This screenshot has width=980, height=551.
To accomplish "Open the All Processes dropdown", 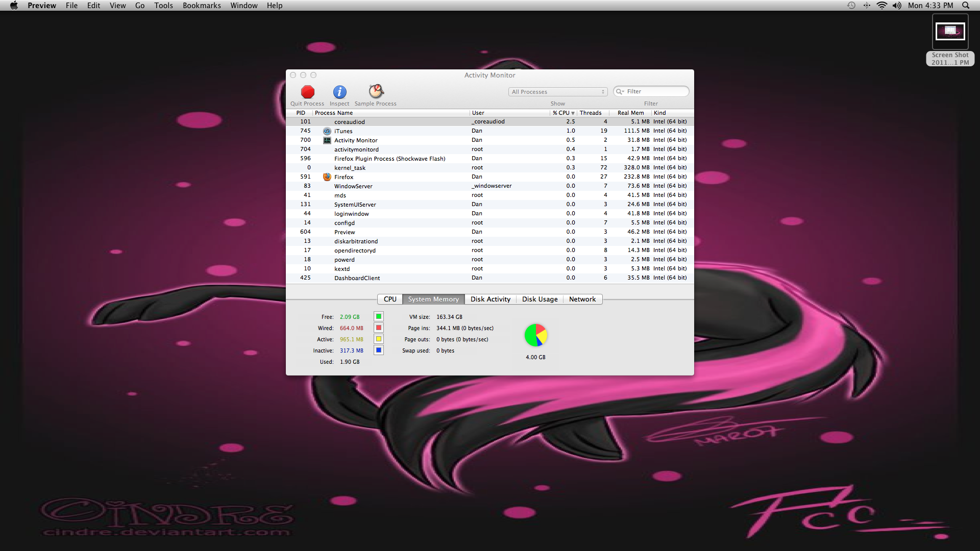I will click(558, 92).
